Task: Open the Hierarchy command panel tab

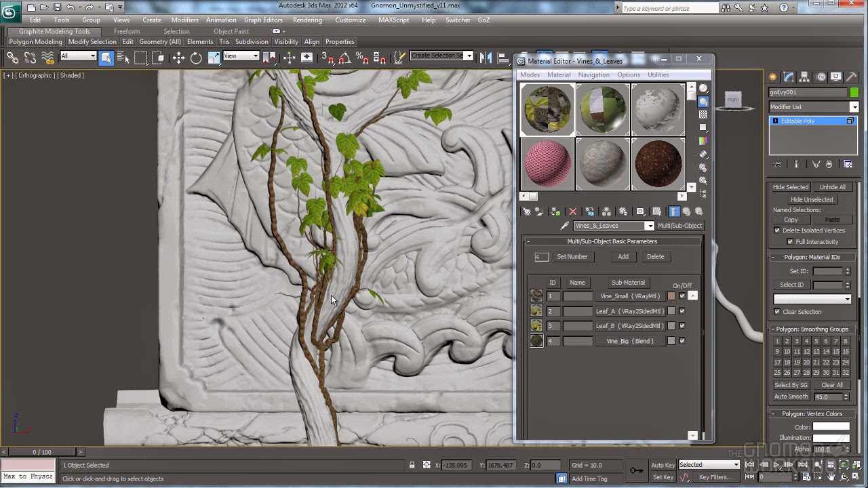Action: [804, 77]
